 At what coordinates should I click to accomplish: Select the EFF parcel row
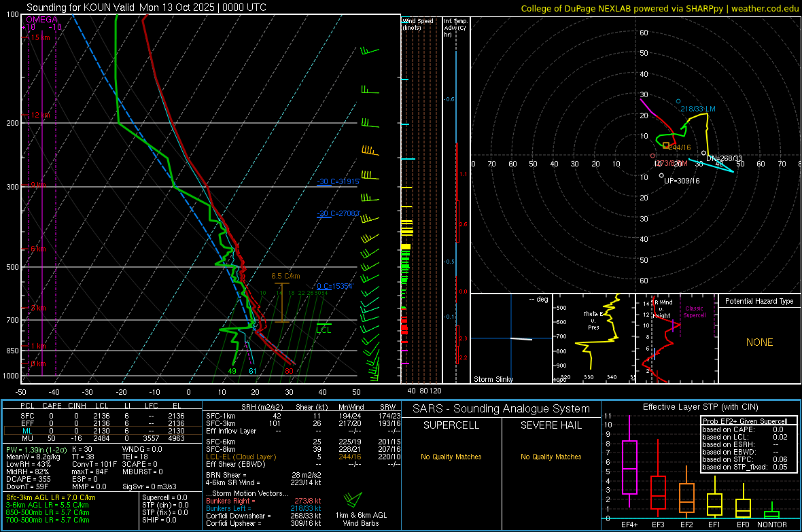pos(102,423)
